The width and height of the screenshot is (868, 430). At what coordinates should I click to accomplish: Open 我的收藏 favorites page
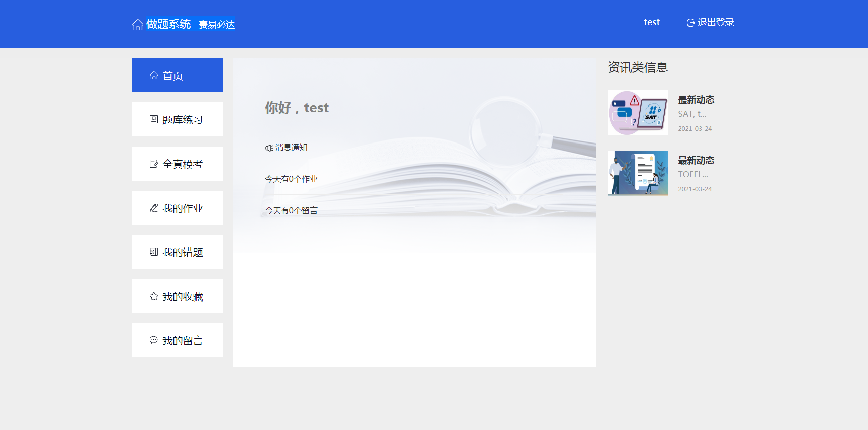coord(183,297)
